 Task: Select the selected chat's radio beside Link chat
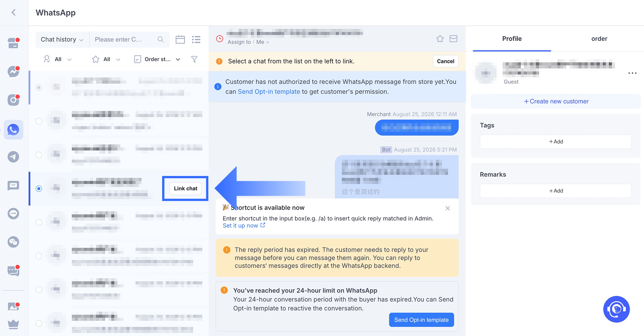(39, 188)
